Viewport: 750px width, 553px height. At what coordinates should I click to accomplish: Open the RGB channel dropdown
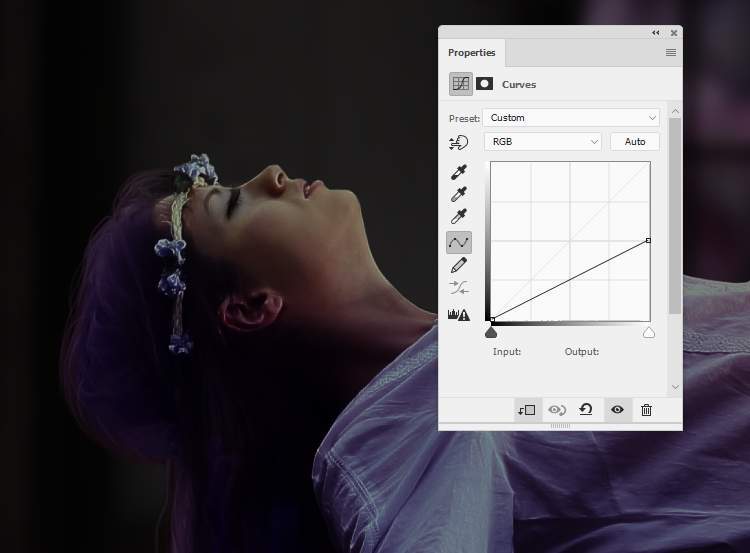pyautogui.click(x=542, y=142)
